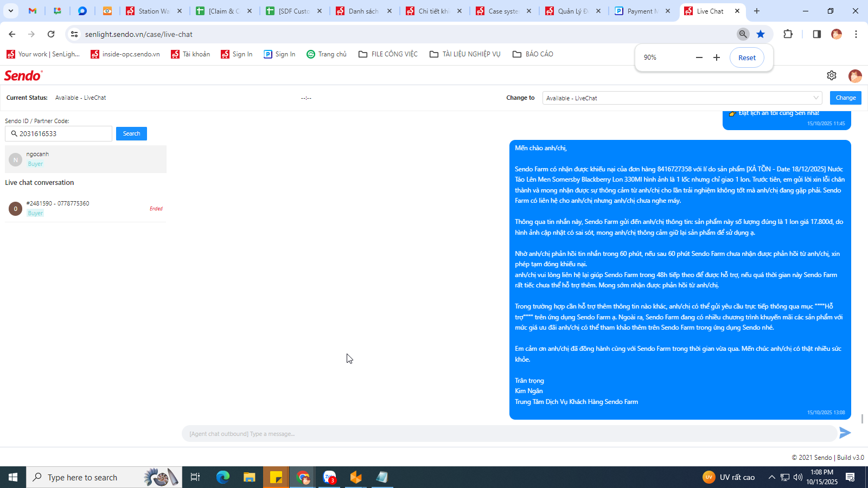This screenshot has width=868, height=488.
Task: Open the Chrome profile avatar
Action: tap(837, 34)
